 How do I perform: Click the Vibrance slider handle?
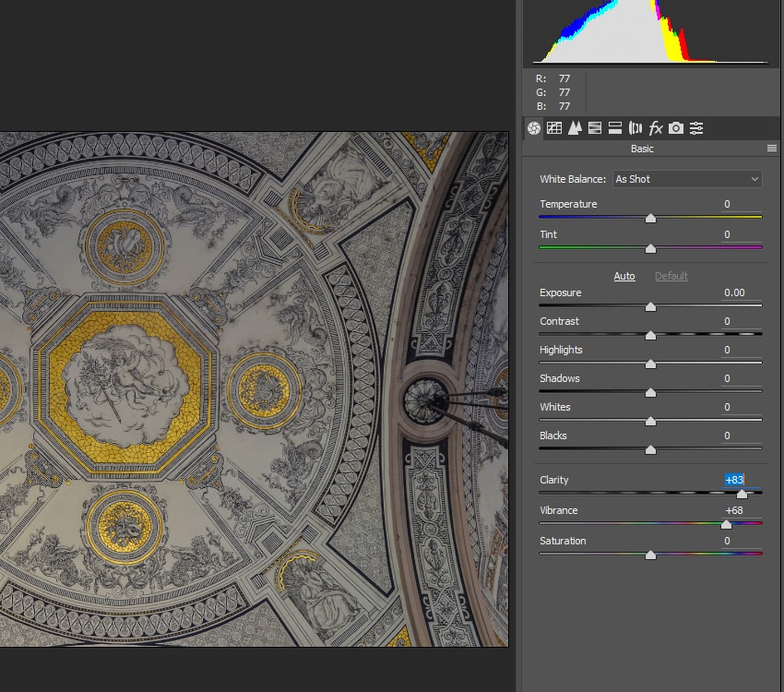[726, 524]
